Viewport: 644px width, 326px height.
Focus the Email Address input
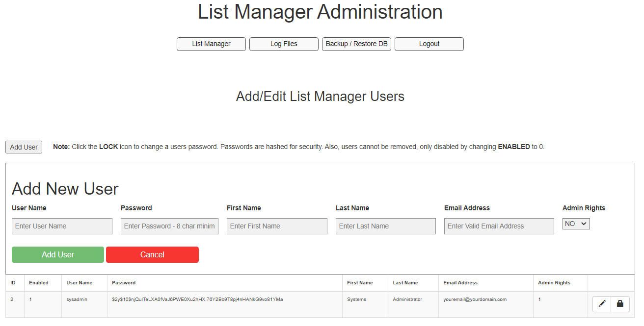[x=499, y=226]
